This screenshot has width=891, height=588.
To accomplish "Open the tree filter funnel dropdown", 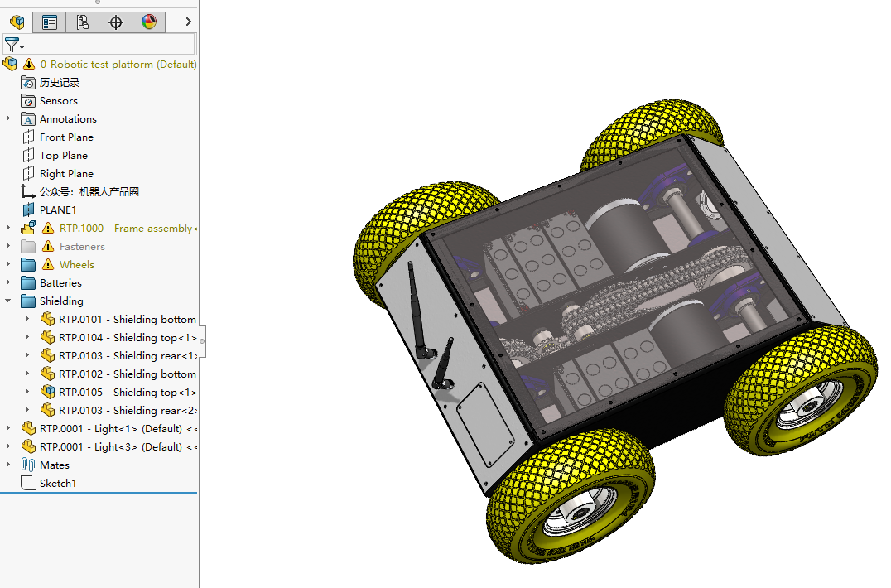I will [13, 45].
